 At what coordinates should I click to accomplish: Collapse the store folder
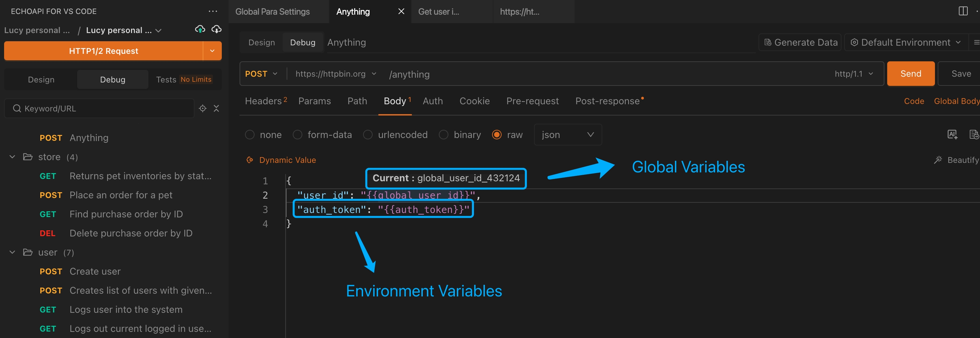(x=12, y=157)
